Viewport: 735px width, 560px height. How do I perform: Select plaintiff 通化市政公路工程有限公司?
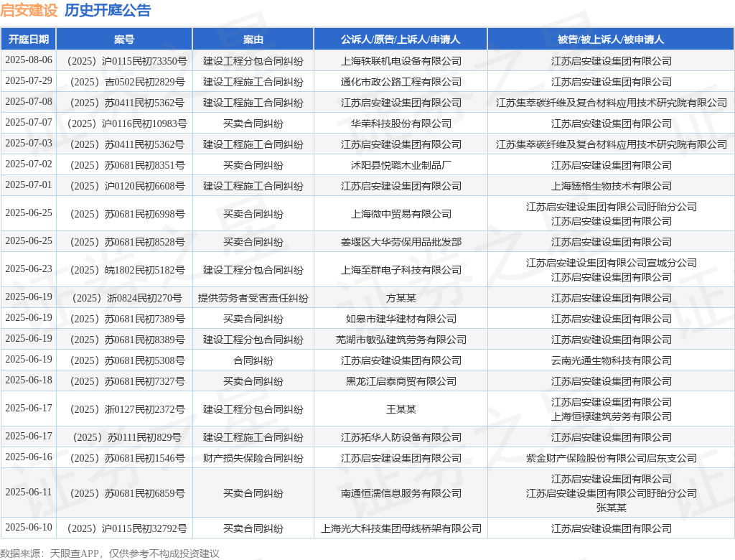[x=401, y=82]
